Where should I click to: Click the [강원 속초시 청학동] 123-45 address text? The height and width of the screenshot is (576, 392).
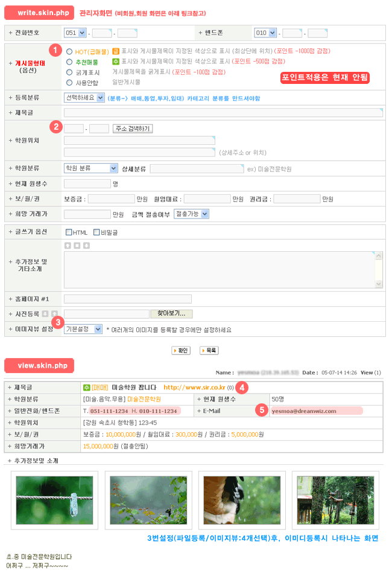pos(120,423)
